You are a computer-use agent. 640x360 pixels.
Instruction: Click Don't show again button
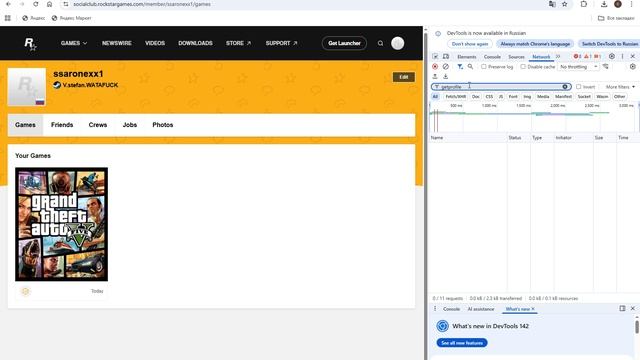point(470,44)
